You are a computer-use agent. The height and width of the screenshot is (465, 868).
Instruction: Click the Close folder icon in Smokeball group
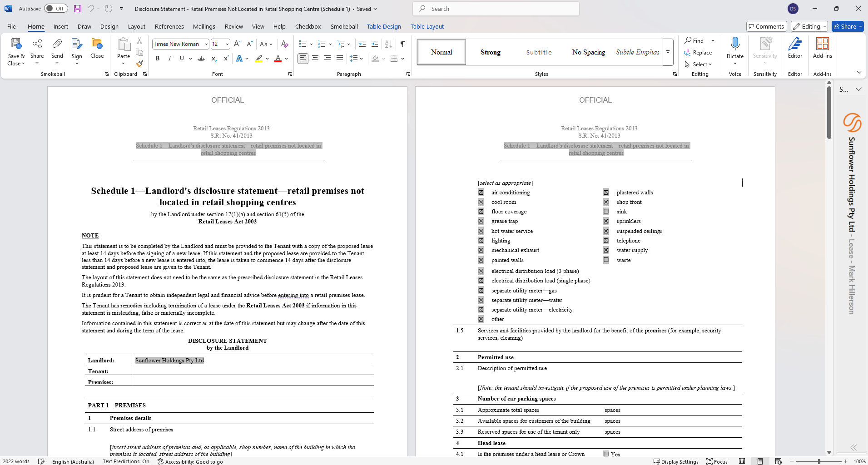click(x=97, y=44)
